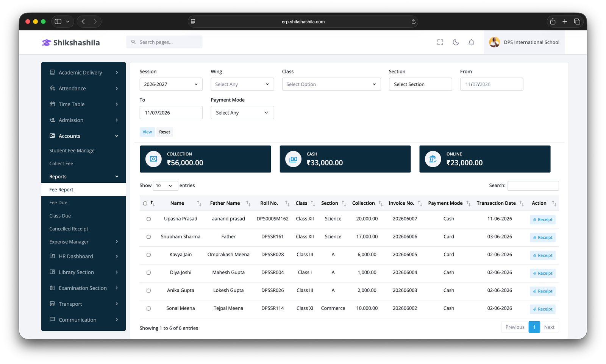
Task: Expand the Attendance menu chevron
Action: (117, 88)
